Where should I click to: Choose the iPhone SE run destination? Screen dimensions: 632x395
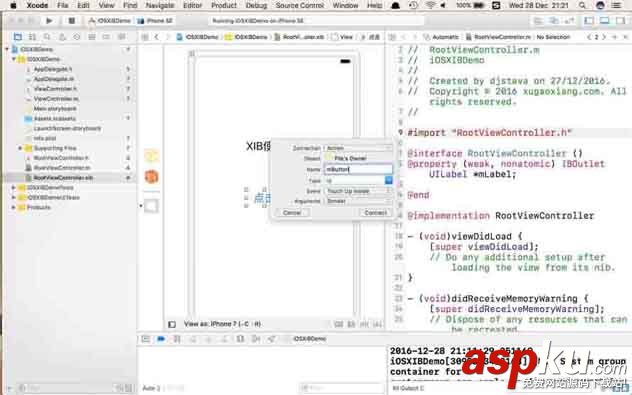pos(155,21)
